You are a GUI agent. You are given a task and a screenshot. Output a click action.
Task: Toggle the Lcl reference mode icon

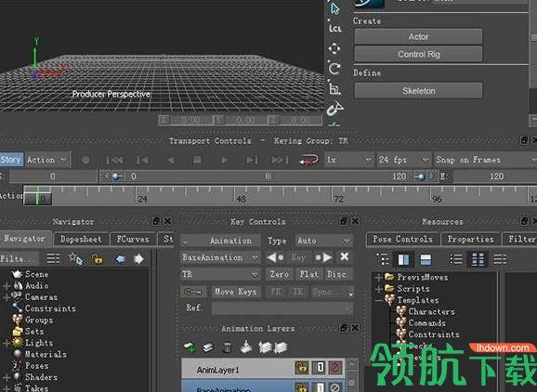(334, 29)
